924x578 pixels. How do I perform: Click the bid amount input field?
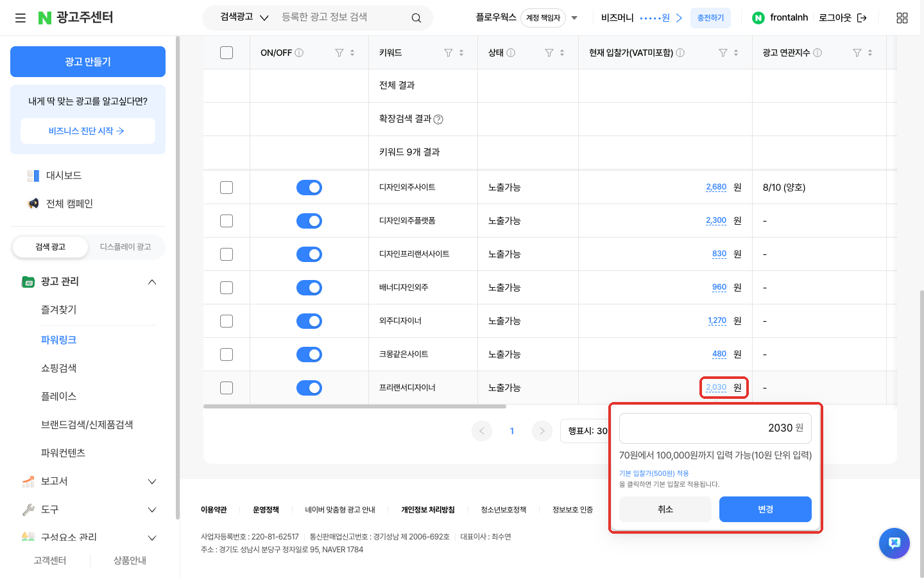pos(715,428)
